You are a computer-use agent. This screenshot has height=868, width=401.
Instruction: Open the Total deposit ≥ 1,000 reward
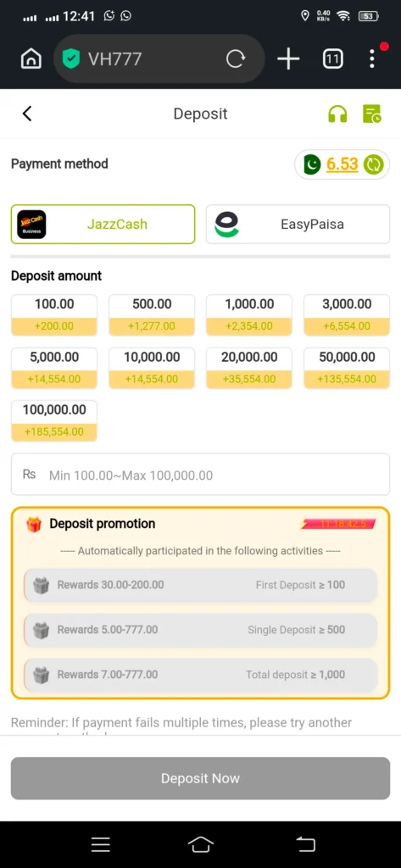[200, 674]
